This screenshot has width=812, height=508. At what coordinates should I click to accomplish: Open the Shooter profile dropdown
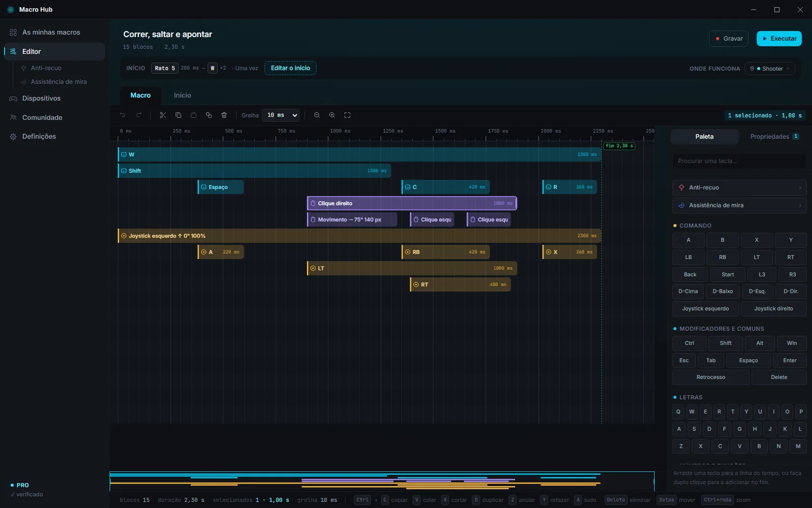770,69
